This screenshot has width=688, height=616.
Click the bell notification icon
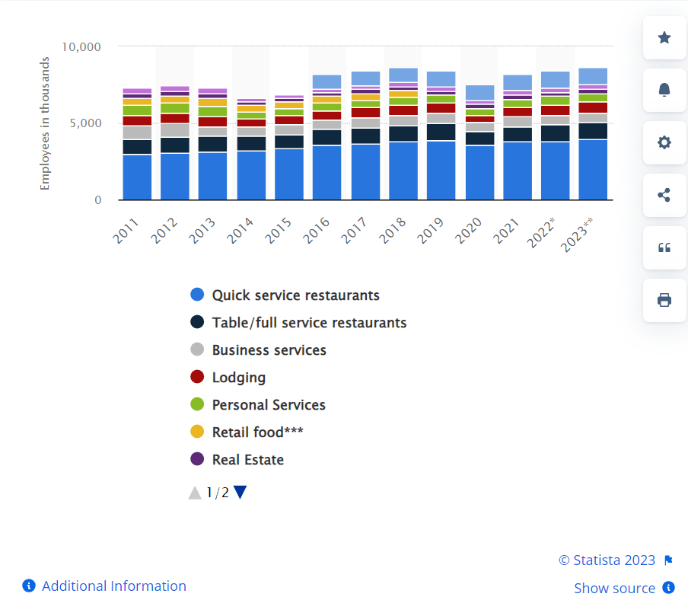[x=664, y=90]
